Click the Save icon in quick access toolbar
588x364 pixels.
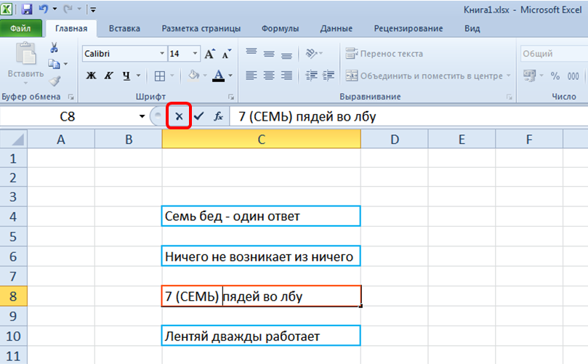coord(27,10)
